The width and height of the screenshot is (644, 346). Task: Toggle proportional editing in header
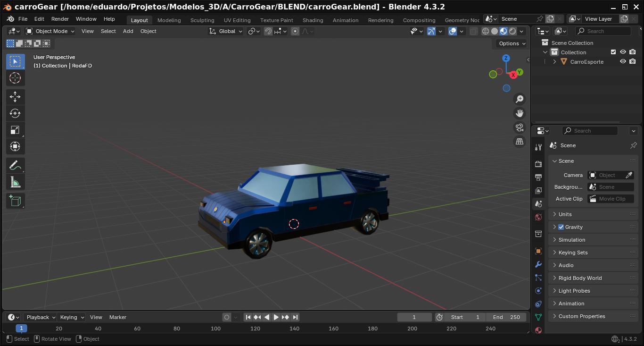(x=295, y=31)
